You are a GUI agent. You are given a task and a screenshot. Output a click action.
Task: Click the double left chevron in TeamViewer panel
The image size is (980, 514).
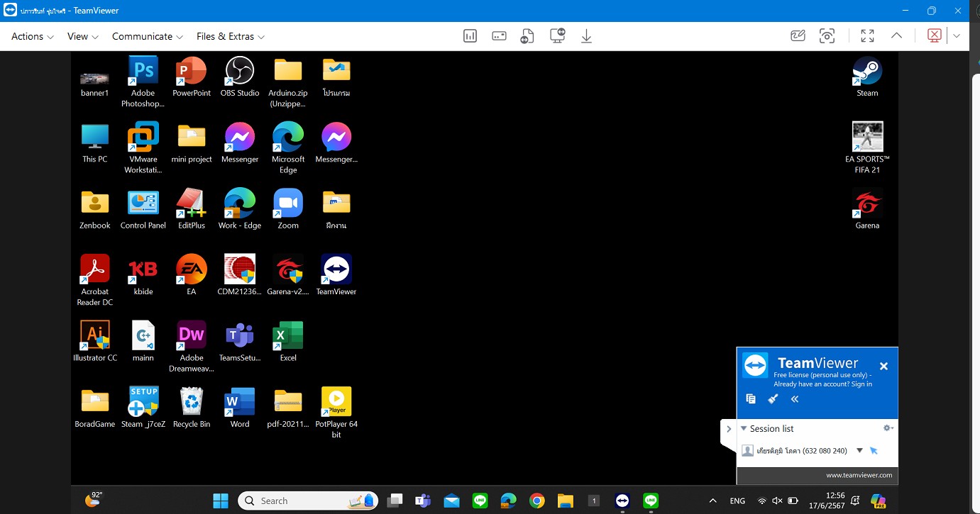[x=795, y=399]
